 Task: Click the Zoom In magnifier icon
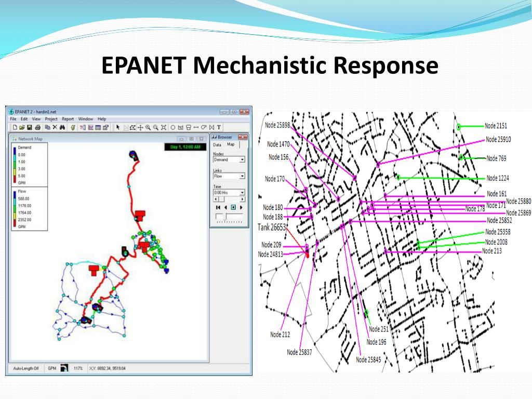pos(148,128)
